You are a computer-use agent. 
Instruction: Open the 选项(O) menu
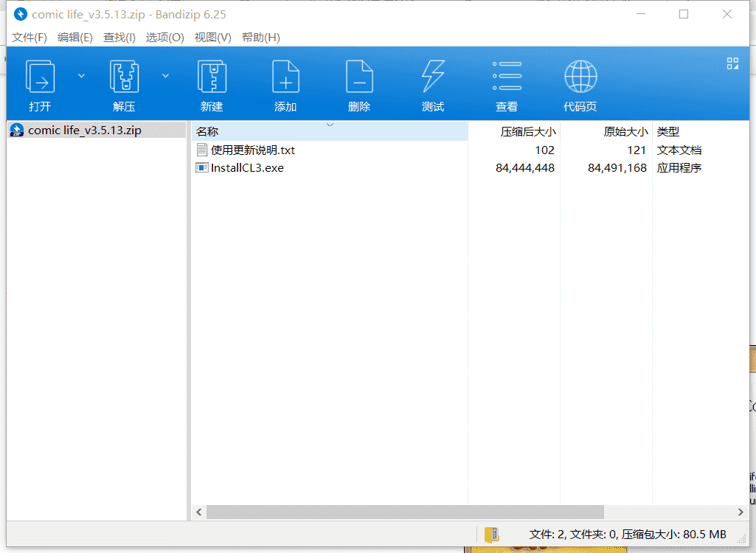pos(165,37)
